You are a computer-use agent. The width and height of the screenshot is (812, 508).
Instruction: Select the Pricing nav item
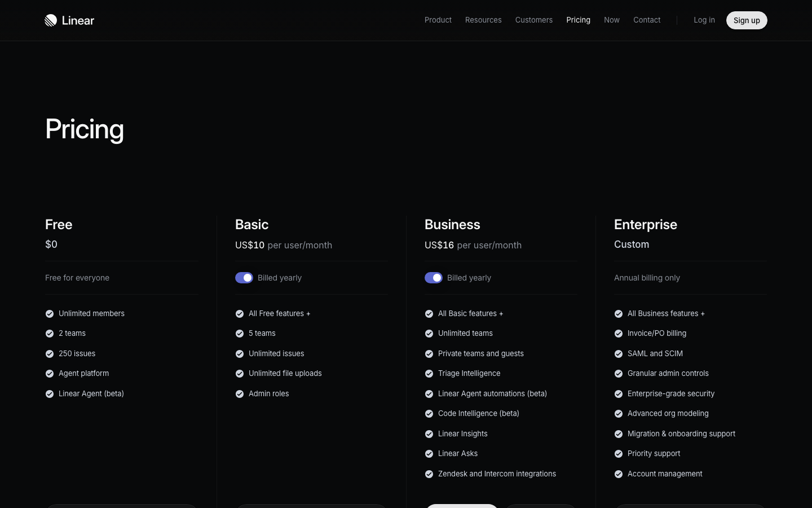pyautogui.click(x=579, y=20)
